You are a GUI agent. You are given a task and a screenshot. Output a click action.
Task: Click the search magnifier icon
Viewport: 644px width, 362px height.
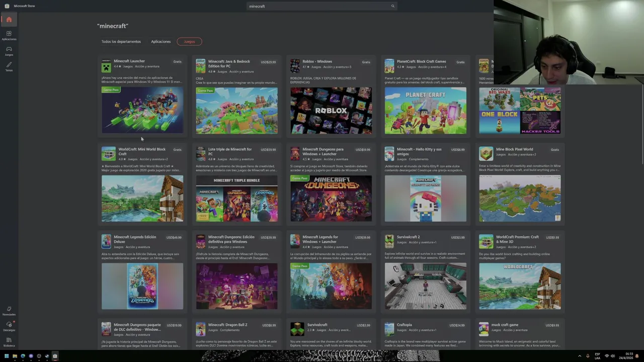[x=392, y=6]
